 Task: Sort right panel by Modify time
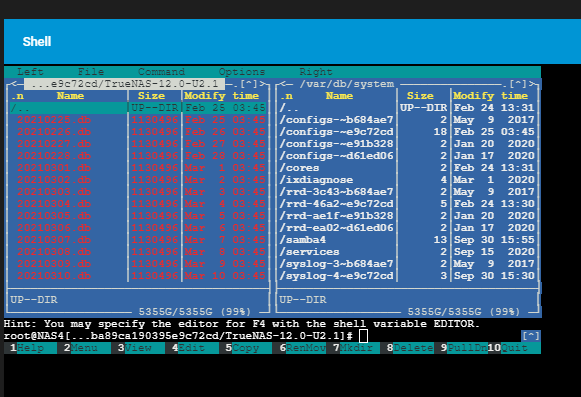(x=491, y=96)
